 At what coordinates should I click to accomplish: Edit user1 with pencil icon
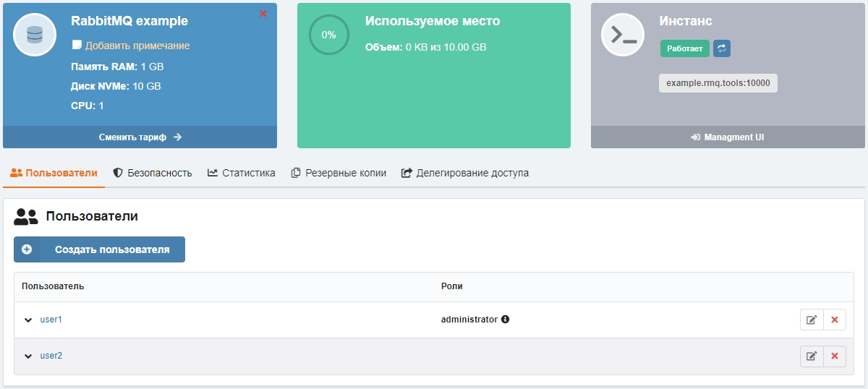(812, 320)
